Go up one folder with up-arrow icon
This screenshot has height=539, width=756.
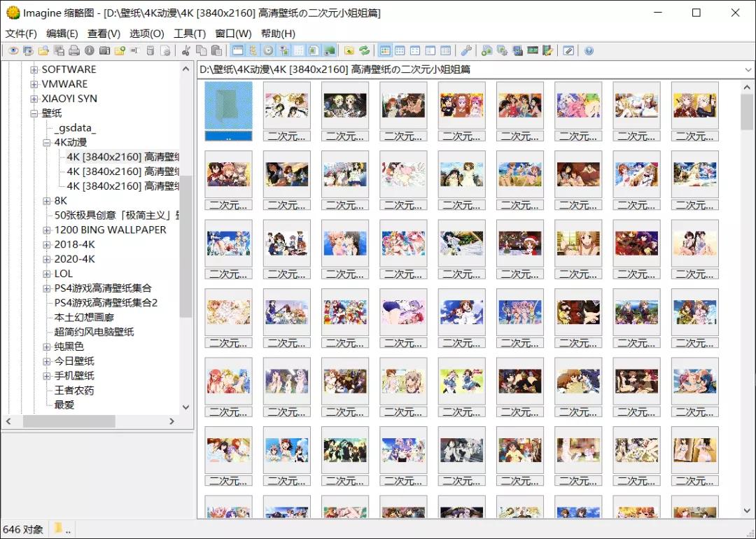click(349, 50)
